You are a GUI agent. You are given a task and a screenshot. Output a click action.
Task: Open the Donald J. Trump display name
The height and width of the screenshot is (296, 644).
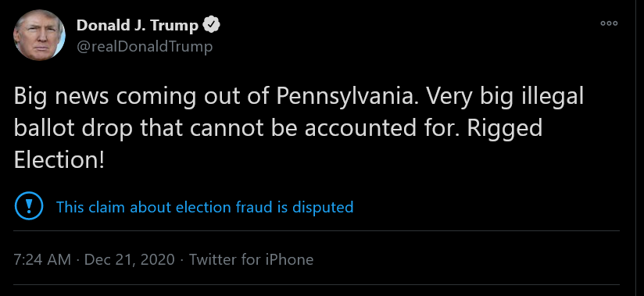pos(138,26)
